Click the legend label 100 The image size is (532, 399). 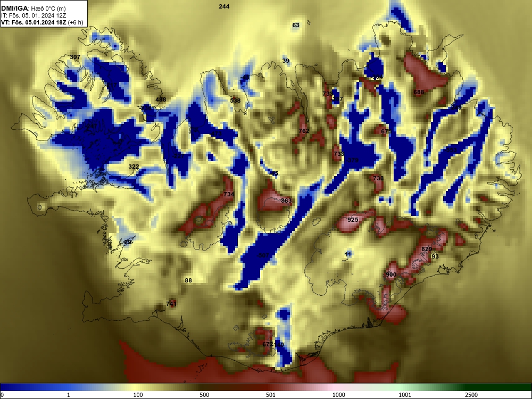138,395
